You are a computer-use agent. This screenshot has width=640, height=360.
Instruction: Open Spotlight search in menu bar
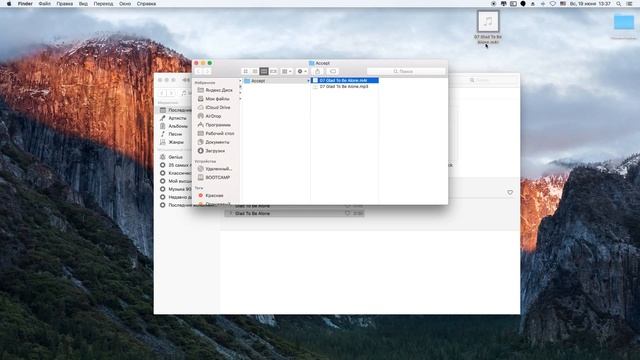click(x=619, y=4)
